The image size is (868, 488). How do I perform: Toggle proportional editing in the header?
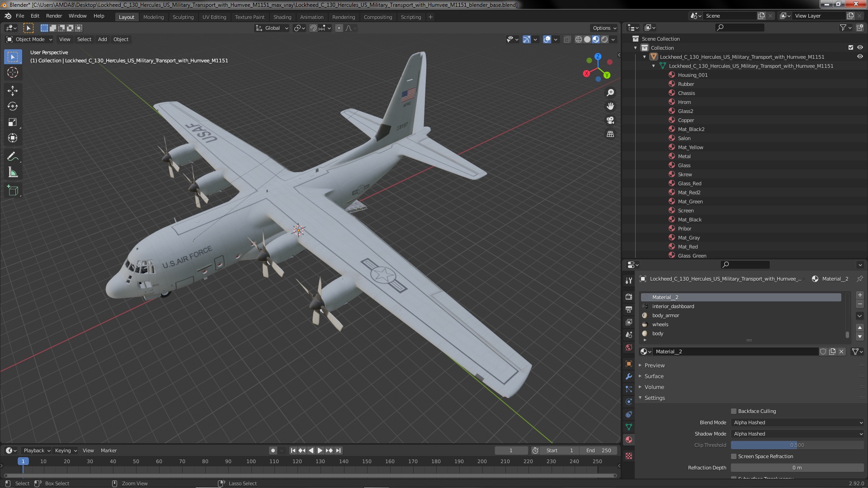[339, 28]
